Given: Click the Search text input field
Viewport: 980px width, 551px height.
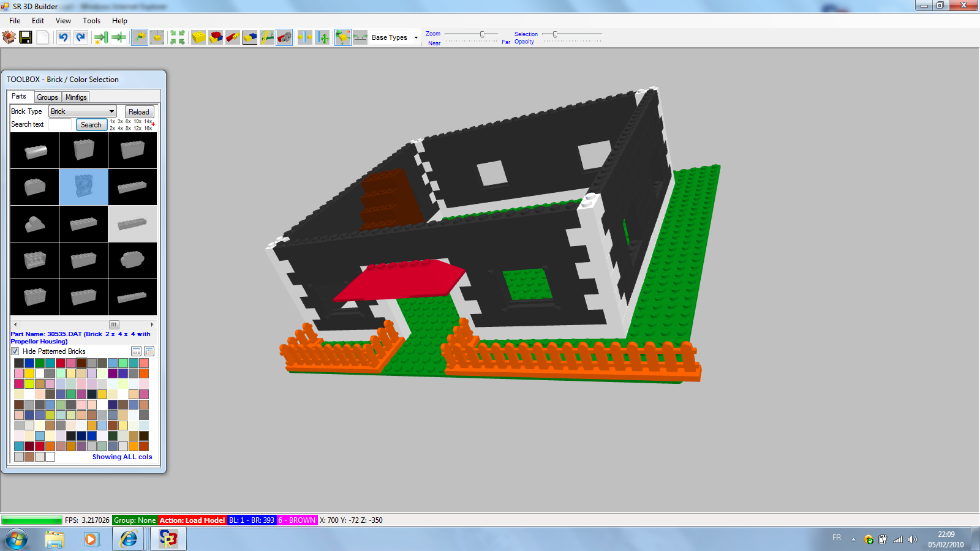Looking at the screenshot, I should click(60, 124).
